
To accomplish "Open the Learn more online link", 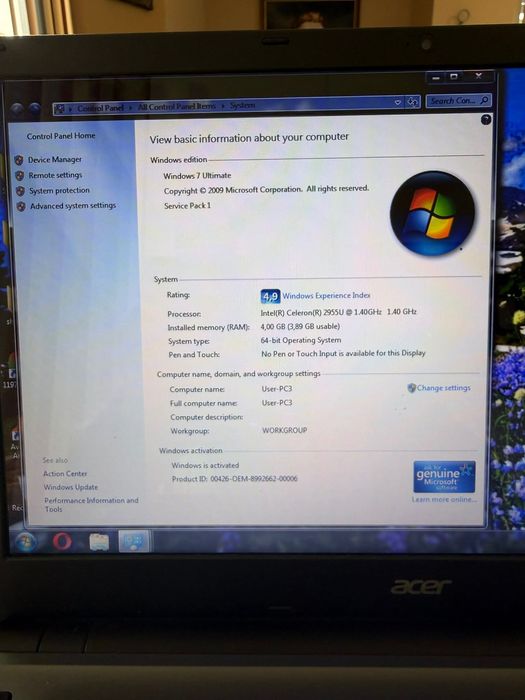I will (x=444, y=499).
